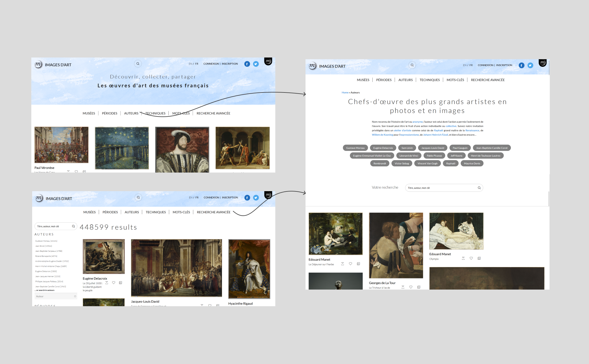The width and height of the screenshot is (589, 364).
Task: Select the Pablo Picasso artist tag
Action: [434, 156]
